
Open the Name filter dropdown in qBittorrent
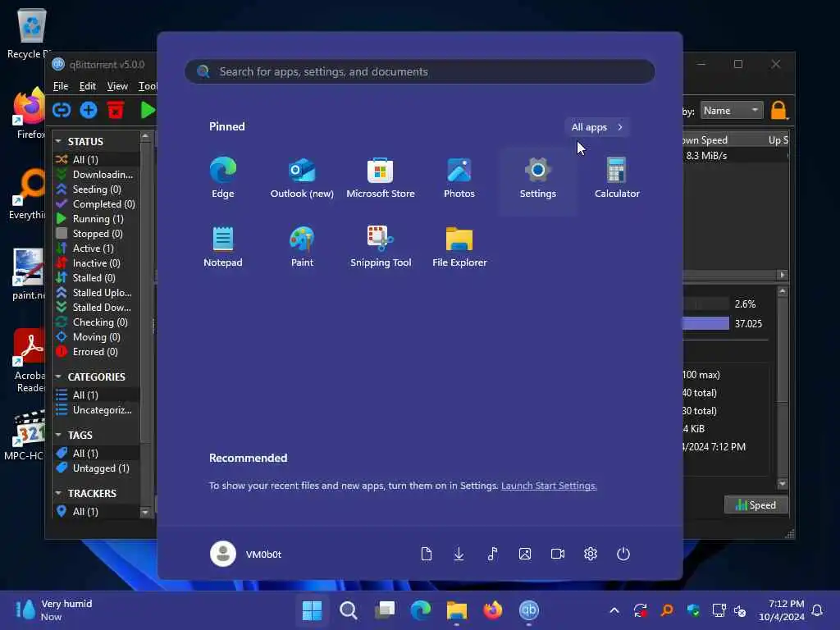731,111
